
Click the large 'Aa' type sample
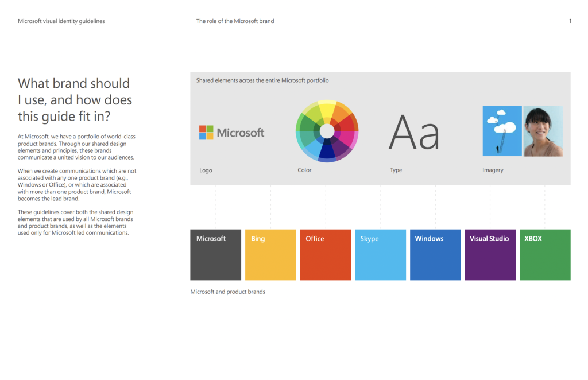pyautogui.click(x=413, y=132)
